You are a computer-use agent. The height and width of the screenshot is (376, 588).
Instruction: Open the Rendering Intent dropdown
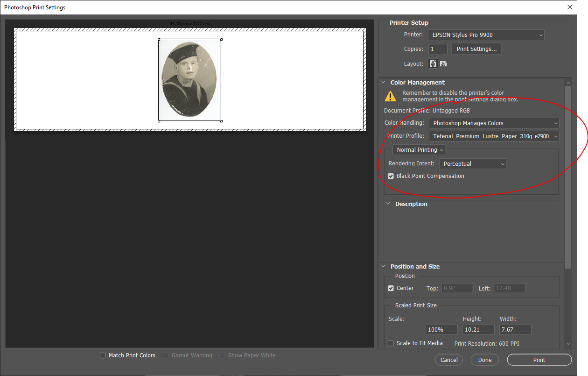point(473,164)
